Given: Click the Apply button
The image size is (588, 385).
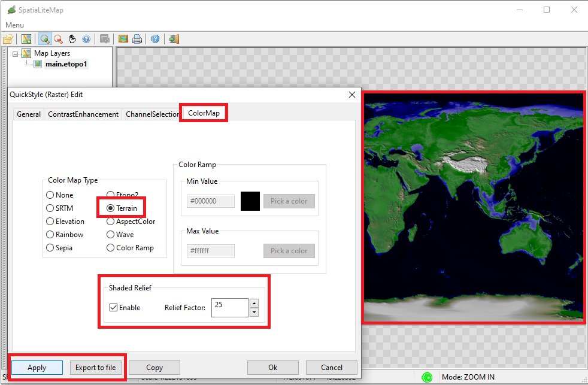Looking at the screenshot, I should [37, 368].
